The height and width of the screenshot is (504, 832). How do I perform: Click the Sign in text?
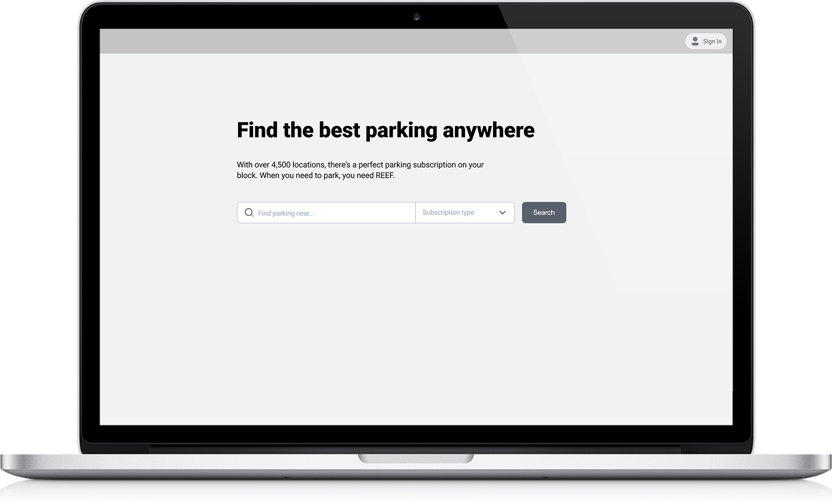click(712, 41)
